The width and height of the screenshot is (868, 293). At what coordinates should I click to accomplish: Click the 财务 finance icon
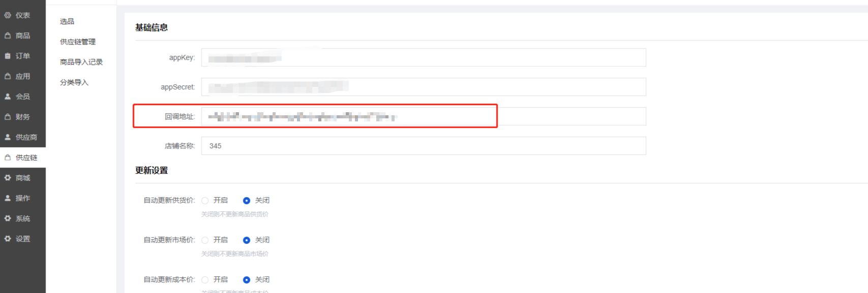tap(8, 117)
